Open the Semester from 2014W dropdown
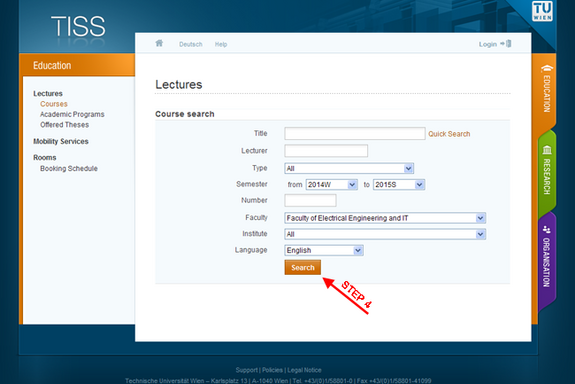This screenshot has height=384, width=575. click(332, 184)
